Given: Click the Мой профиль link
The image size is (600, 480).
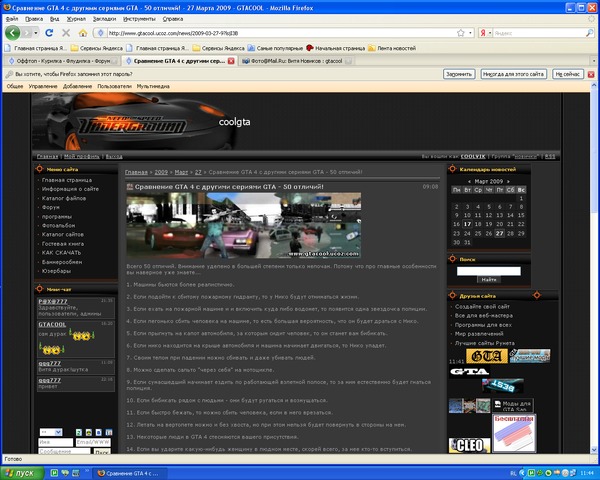Looking at the screenshot, I should 82,156.
